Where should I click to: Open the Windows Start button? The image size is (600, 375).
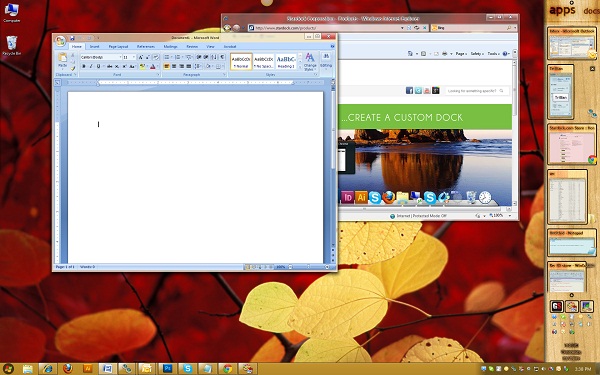8,369
